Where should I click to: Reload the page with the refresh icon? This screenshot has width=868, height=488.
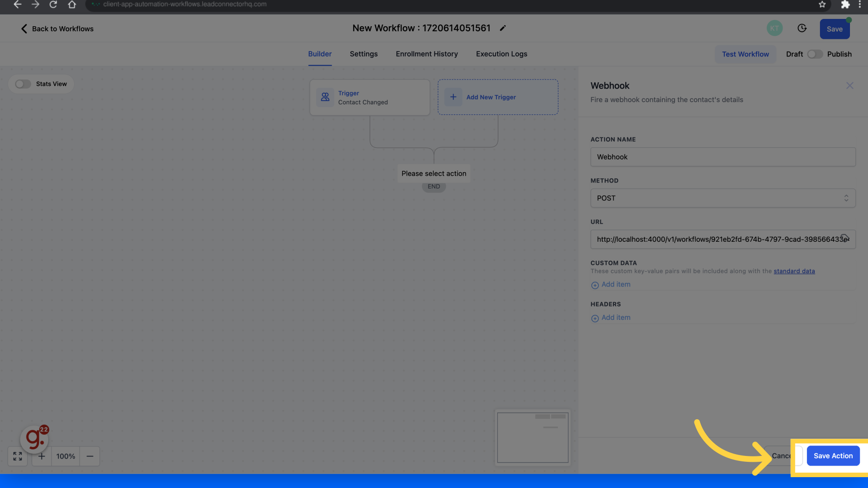point(53,5)
